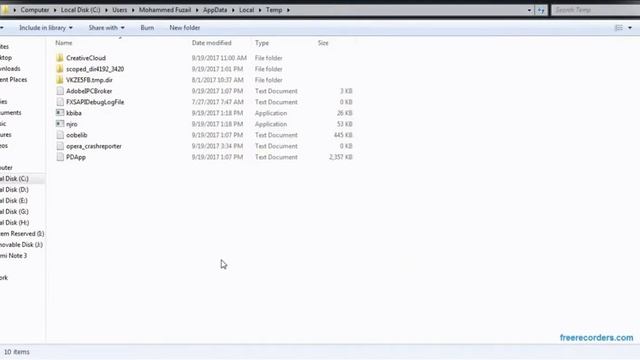
Task: Click the kbiba file name
Action: click(x=74, y=113)
